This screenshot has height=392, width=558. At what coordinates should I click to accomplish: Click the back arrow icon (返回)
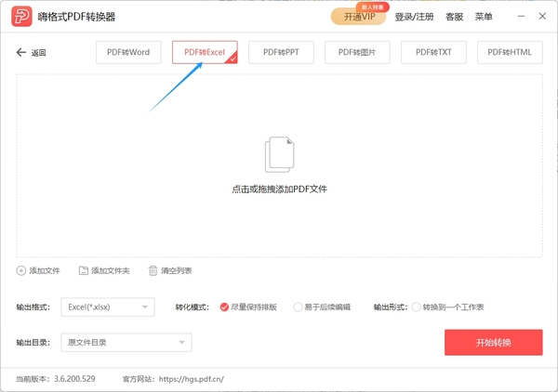click(21, 53)
